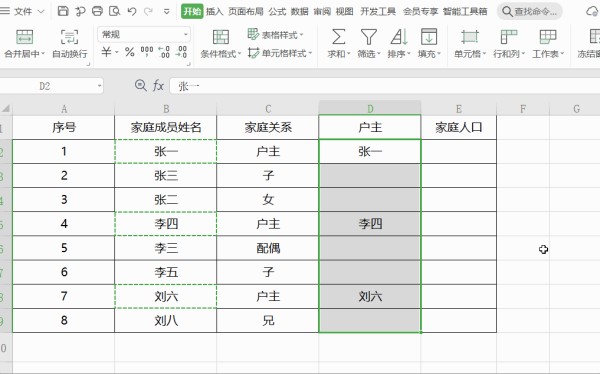Click the cloud sync icon

pyautogui.click(x=593, y=11)
